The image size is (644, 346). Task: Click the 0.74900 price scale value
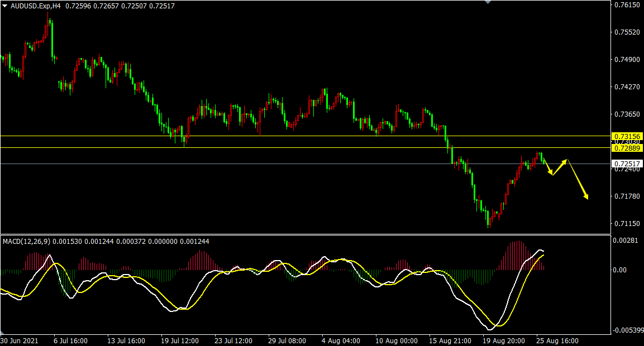point(627,60)
